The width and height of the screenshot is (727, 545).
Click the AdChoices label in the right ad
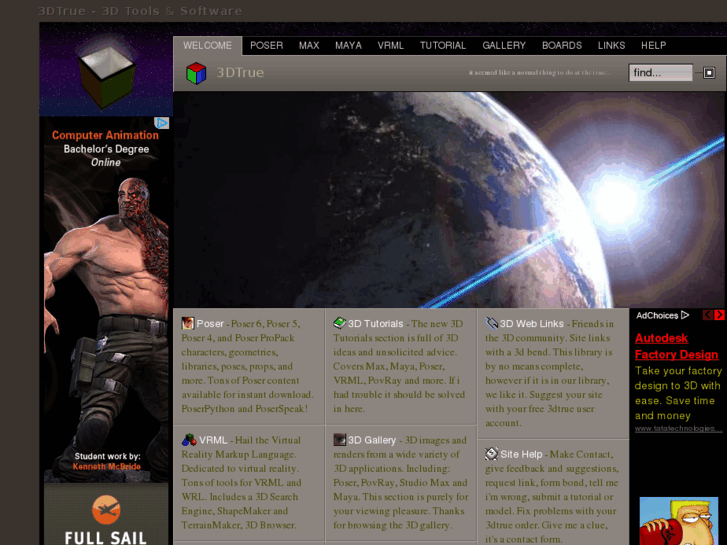[662, 315]
